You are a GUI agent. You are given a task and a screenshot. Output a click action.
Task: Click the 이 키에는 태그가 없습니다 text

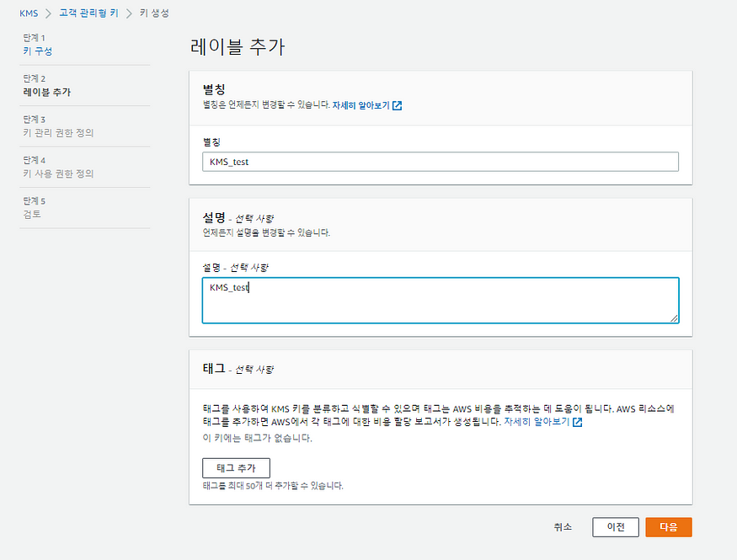click(x=257, y=438)
